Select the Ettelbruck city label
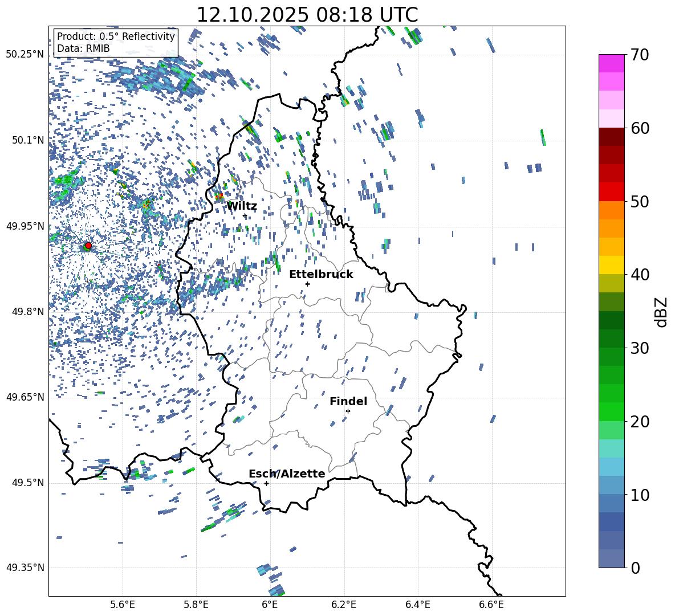Viewport: 675px width, 616px height. (321, 275)
